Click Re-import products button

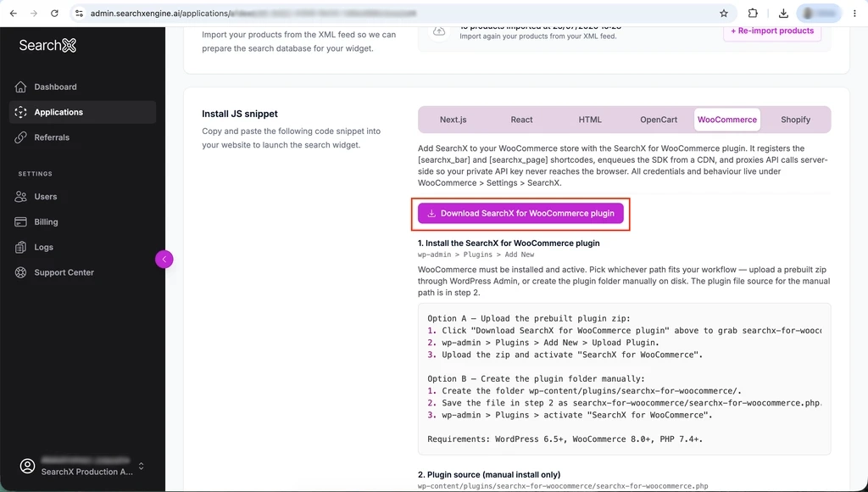(x=772, y=31)
